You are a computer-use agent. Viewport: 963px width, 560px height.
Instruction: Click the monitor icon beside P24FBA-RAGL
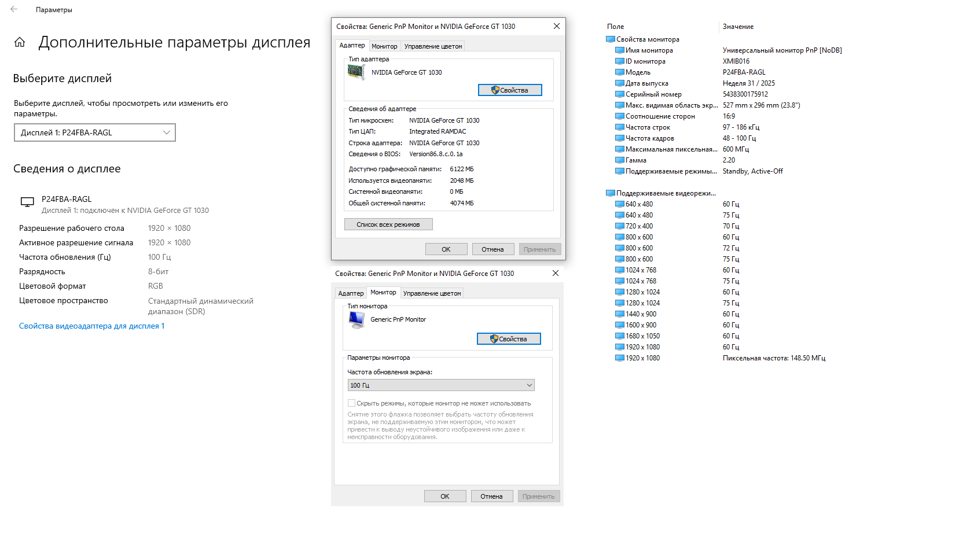[27, 202]
